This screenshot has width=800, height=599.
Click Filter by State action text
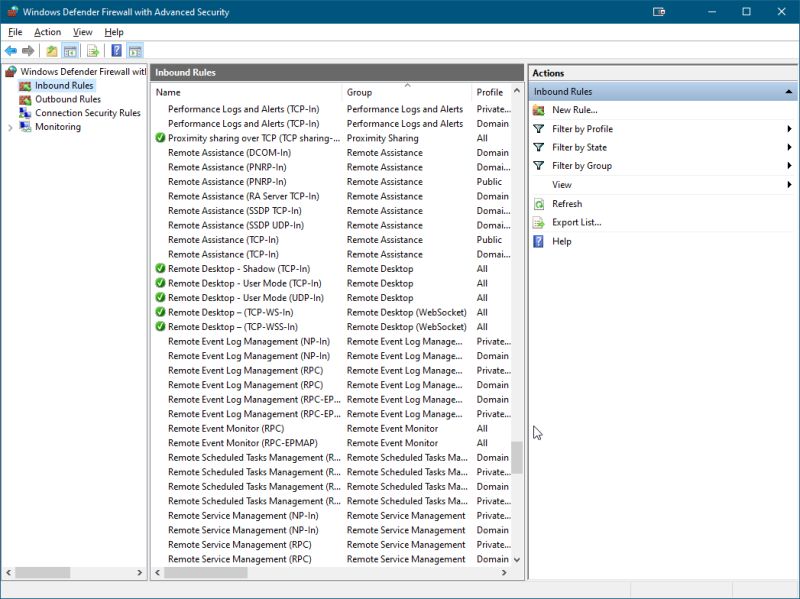(x=579, y=147)
